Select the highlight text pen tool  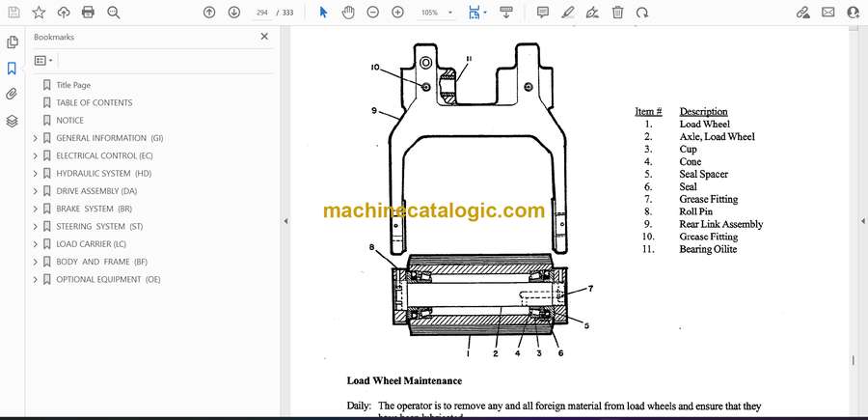pos(567,13)
